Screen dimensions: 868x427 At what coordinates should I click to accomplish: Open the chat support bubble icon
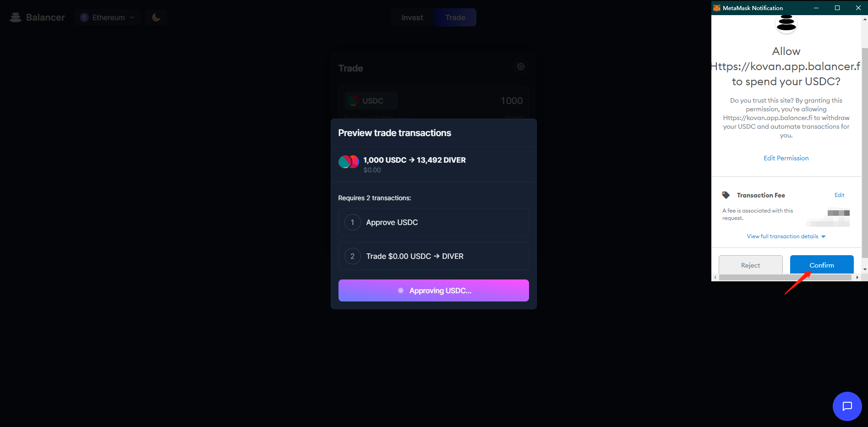[x=847, y=406]
